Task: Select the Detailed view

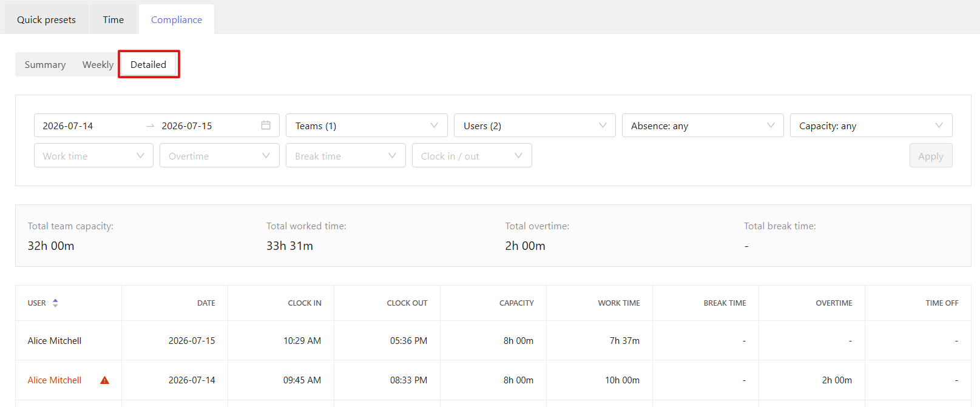Action: click(x=148, y=64)
